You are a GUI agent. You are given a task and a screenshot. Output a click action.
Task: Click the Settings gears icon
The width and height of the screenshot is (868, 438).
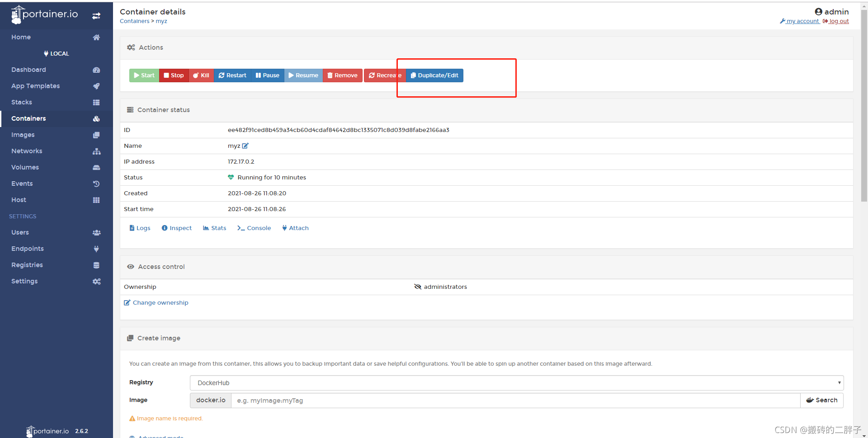(x=96, y=281)
